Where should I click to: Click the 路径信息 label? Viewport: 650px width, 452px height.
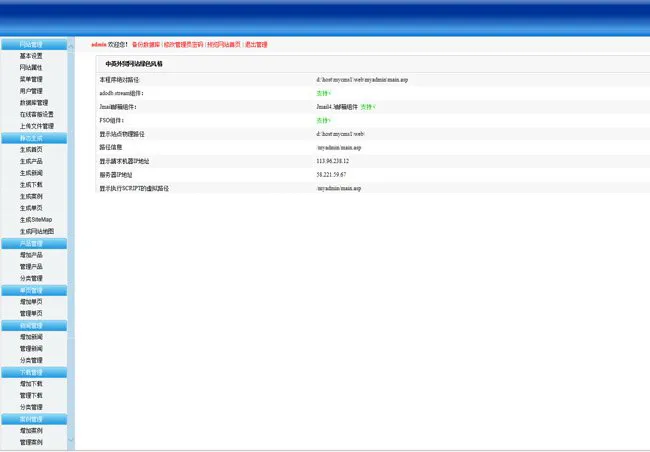click(111, 148)
